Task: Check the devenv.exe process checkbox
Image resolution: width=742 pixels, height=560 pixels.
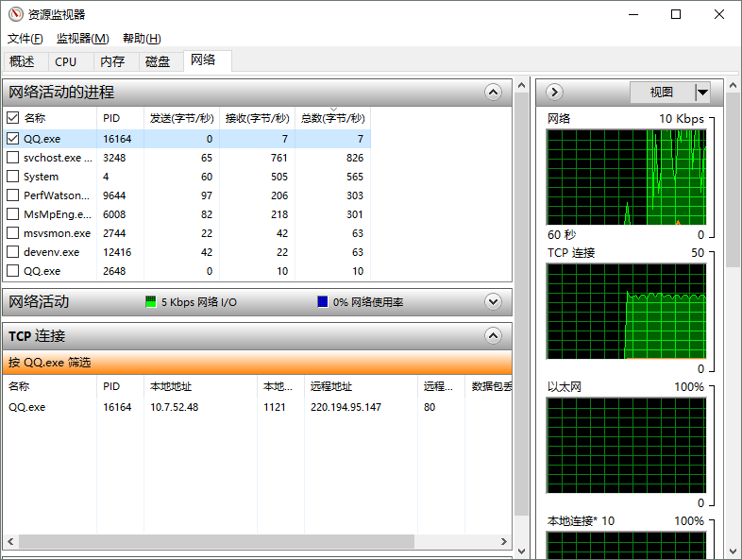Action: (13, 252)
